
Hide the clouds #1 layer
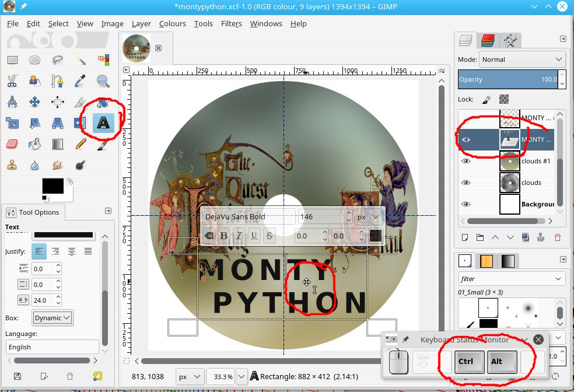click(466, 161)
